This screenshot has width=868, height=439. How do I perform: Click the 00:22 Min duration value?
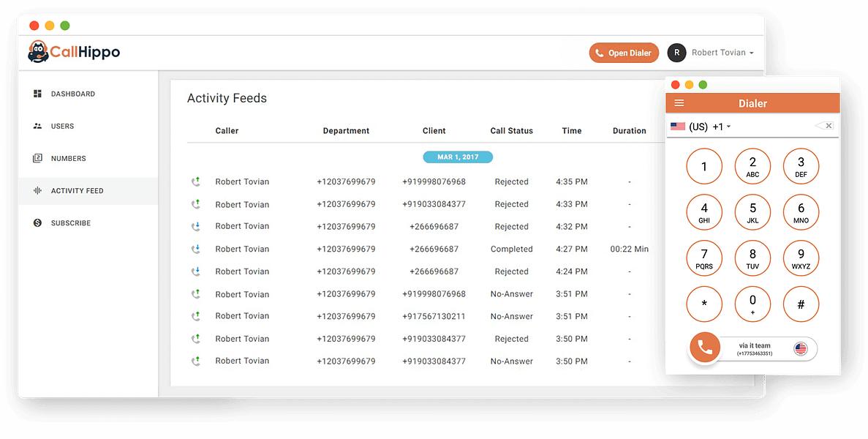click(x=630, y=249)
